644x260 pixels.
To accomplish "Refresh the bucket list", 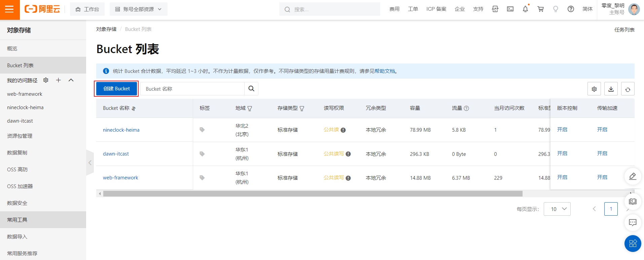I will (x=628, y=89).
